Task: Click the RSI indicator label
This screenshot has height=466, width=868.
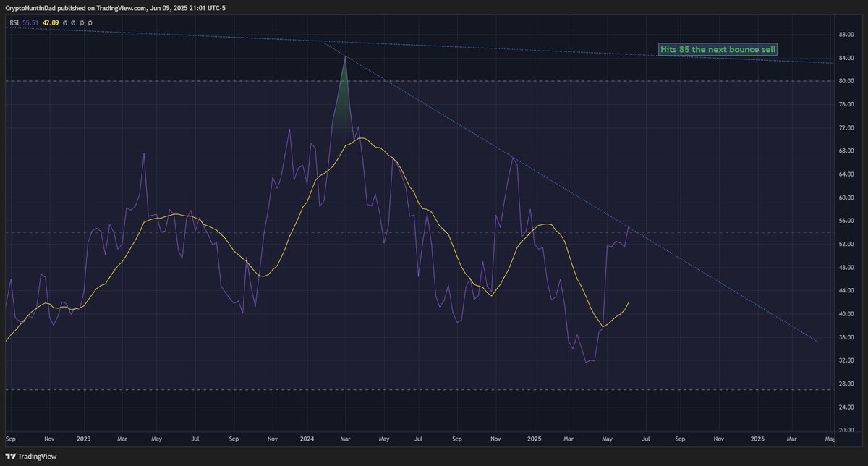Action: [x=12, y=22]
